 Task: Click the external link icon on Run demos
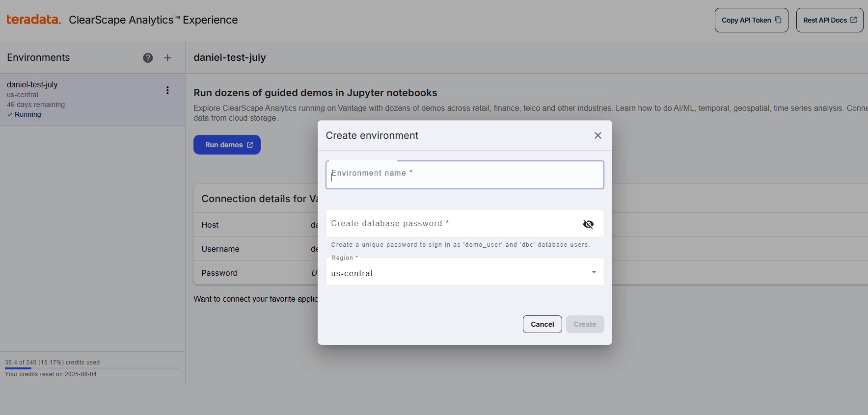tap(250, 145)
